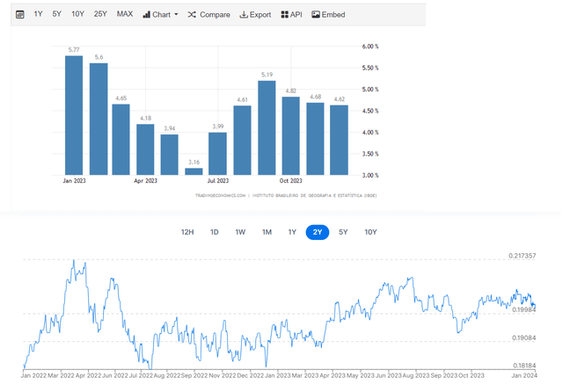Click the 3.00 % axis label

click(x=370, y=176)
